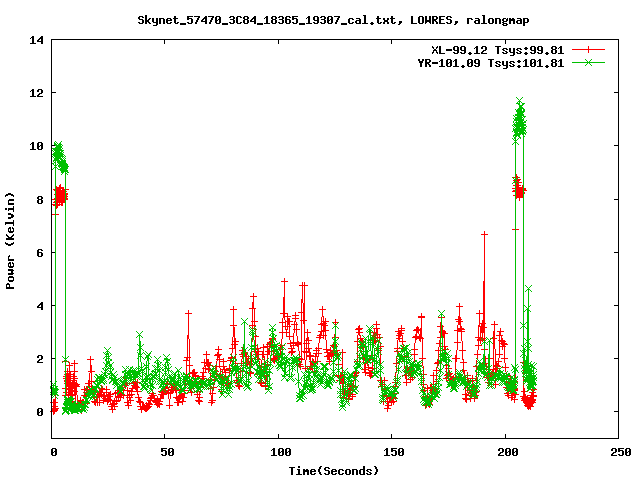Click the x-axis tick label 50

click(x=167, y=452)
